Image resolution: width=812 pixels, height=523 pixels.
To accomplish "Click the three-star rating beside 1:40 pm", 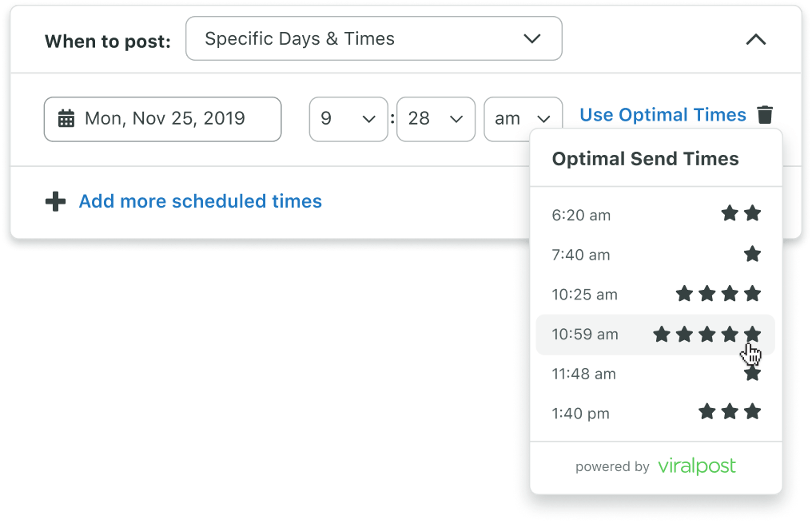I will tap(729, 412).
